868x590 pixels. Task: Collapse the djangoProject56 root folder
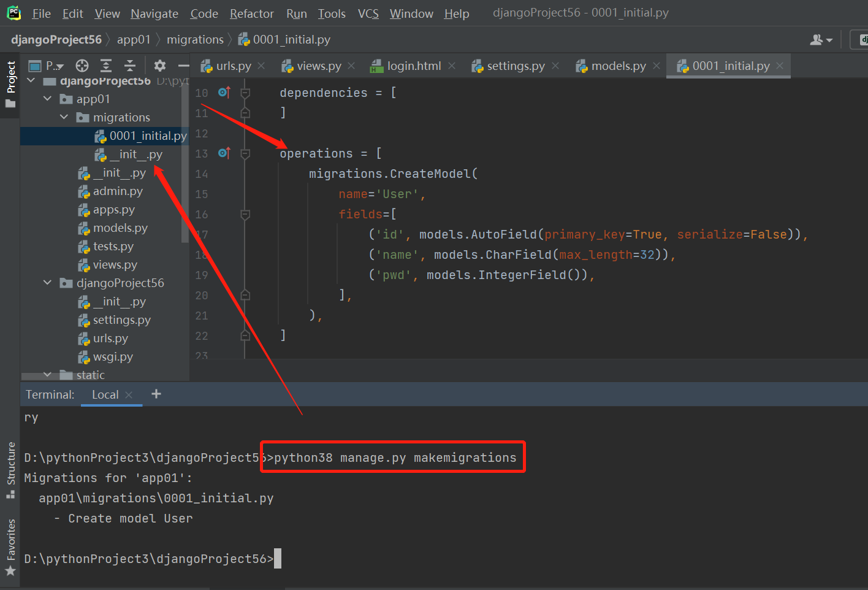click(x=31, y=80)
